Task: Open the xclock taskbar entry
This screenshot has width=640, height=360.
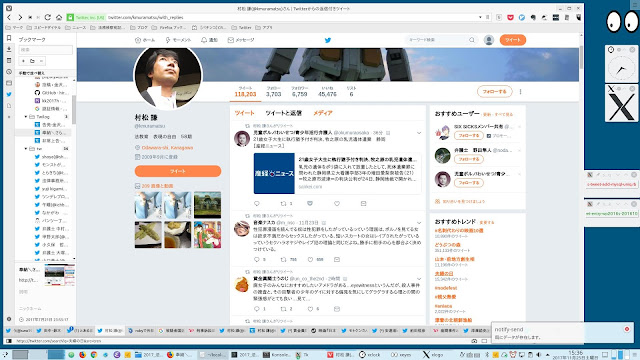Action: tap(370, 355)
